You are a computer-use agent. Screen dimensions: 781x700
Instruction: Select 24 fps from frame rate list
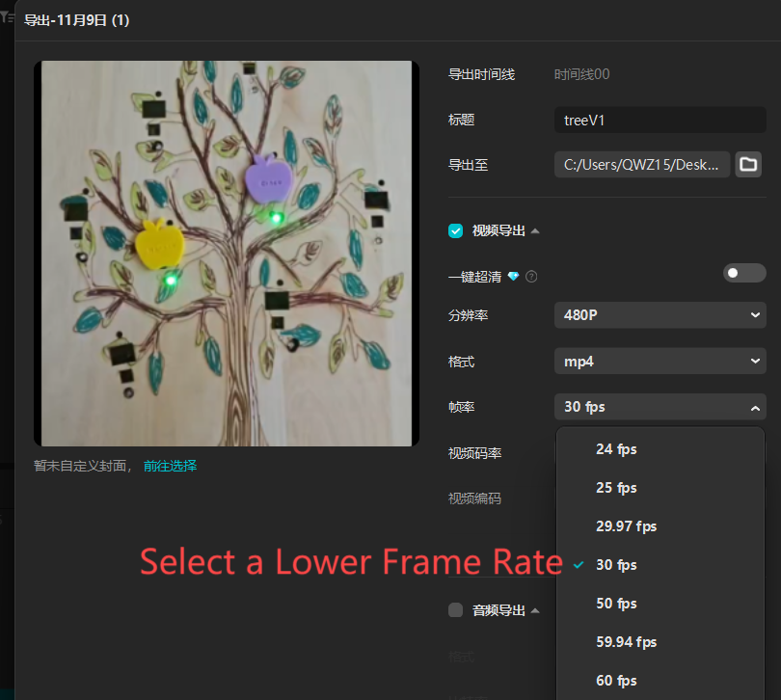660,449
